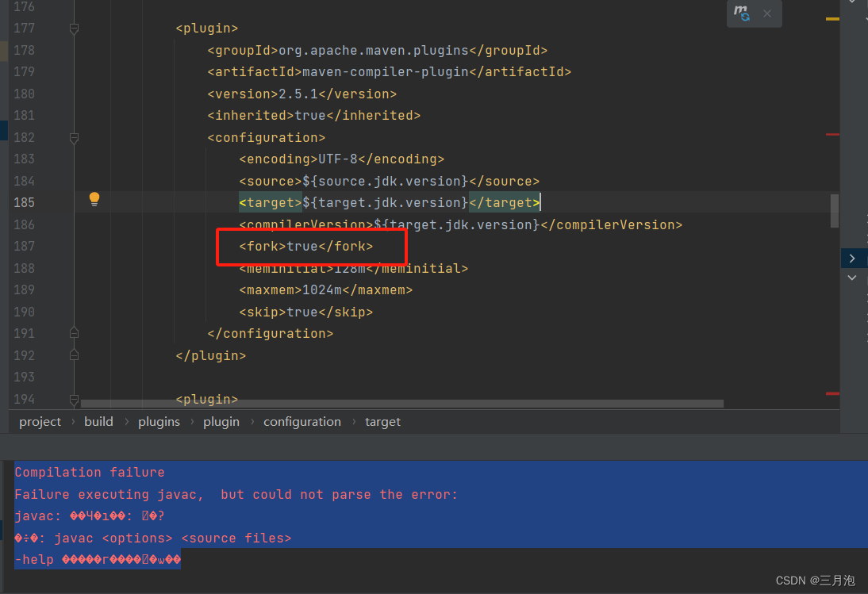
Task: Open 'build' from the breadcrumb navigation
Action: click(98, 421)
